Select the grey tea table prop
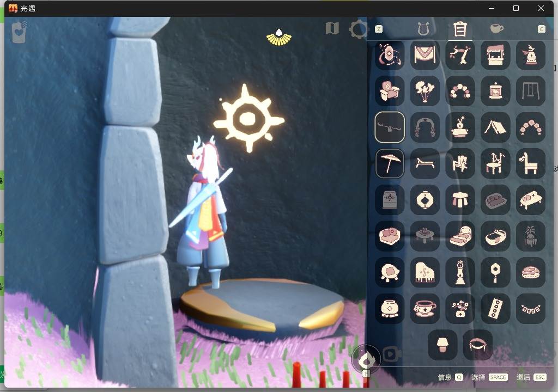This screenshot has height=392, width=558. [x=425, y=236]
